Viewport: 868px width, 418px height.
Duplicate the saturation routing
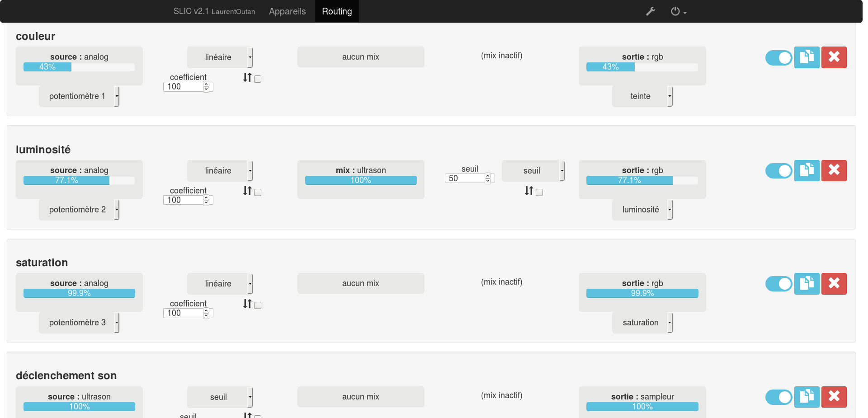coord(807,284)
